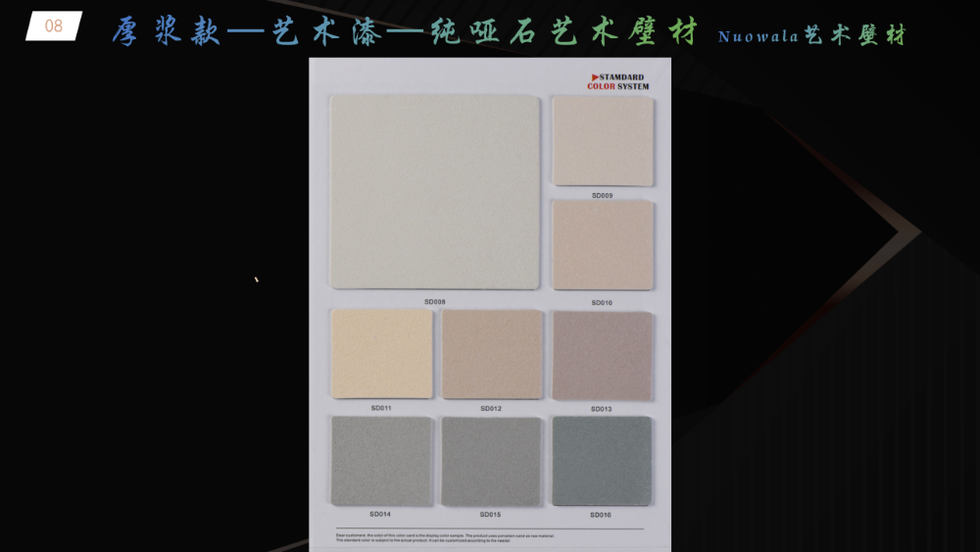
Task: Select the SD015 medium gray swatch
Action: click(491, 462)
